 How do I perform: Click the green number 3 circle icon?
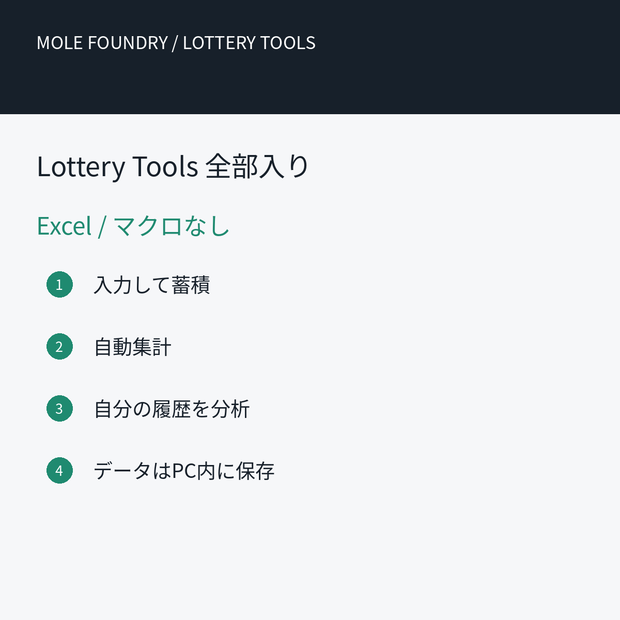tap(59, 408)
